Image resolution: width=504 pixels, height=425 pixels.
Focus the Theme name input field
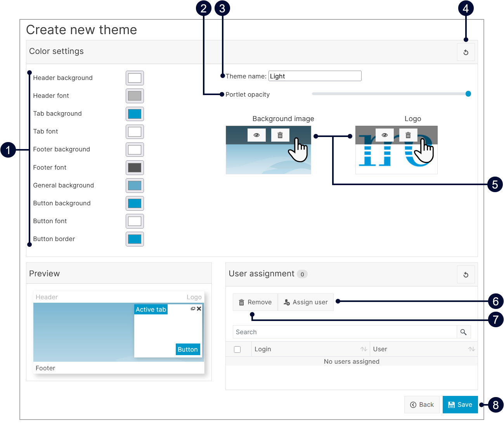coord(315,76)
